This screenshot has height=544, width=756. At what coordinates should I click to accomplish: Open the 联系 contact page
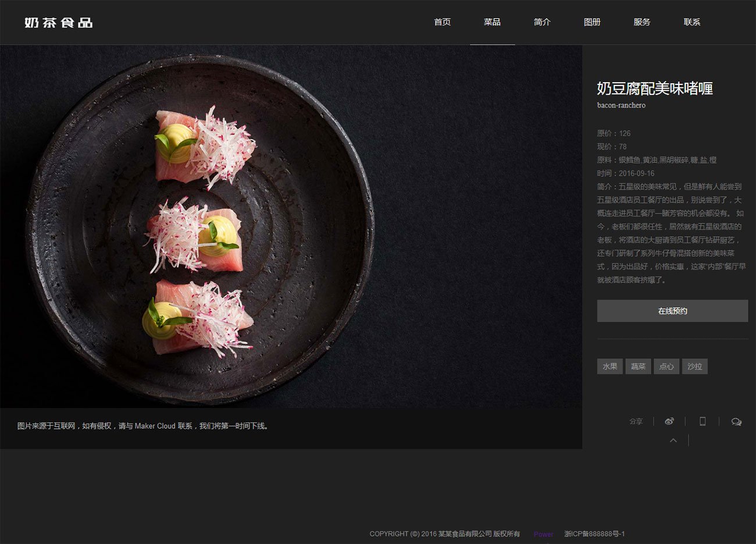pyautogui.click(x=692, y=22)
